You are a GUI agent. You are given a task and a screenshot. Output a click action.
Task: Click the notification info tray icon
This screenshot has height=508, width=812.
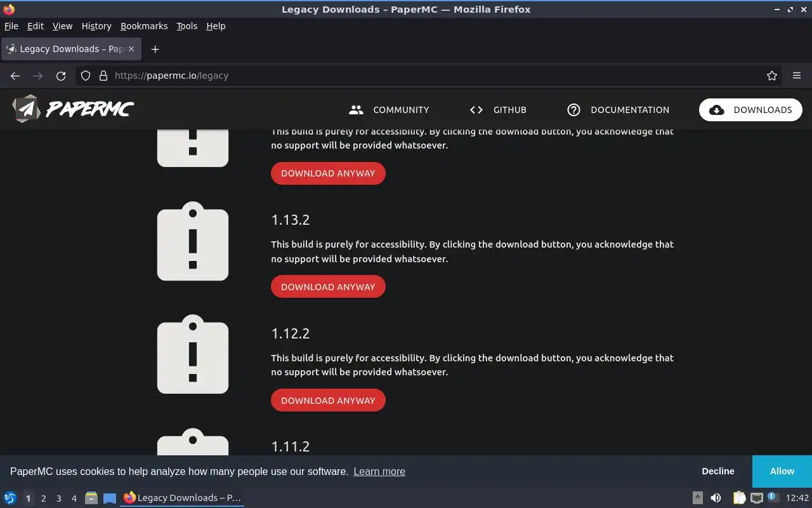coord(773,497)
